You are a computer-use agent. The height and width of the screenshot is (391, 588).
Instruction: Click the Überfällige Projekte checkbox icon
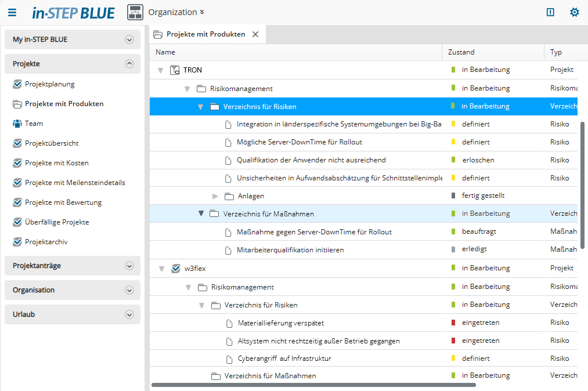pos(17,222)
